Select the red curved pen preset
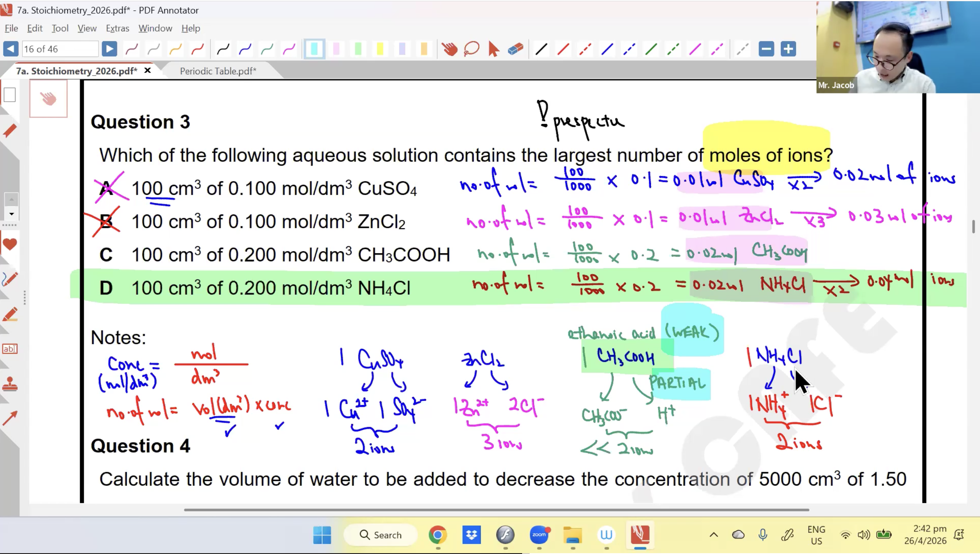This screenshot has height=554, width=980. [x=198, y=49]
